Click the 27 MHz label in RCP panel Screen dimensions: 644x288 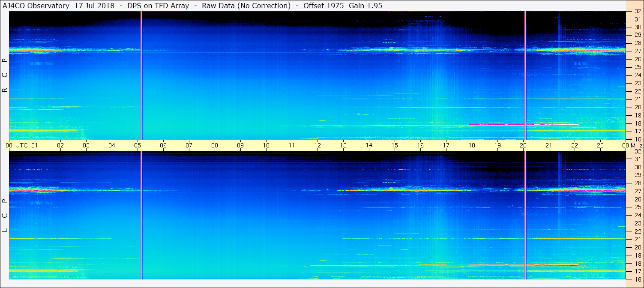[637, 51]
